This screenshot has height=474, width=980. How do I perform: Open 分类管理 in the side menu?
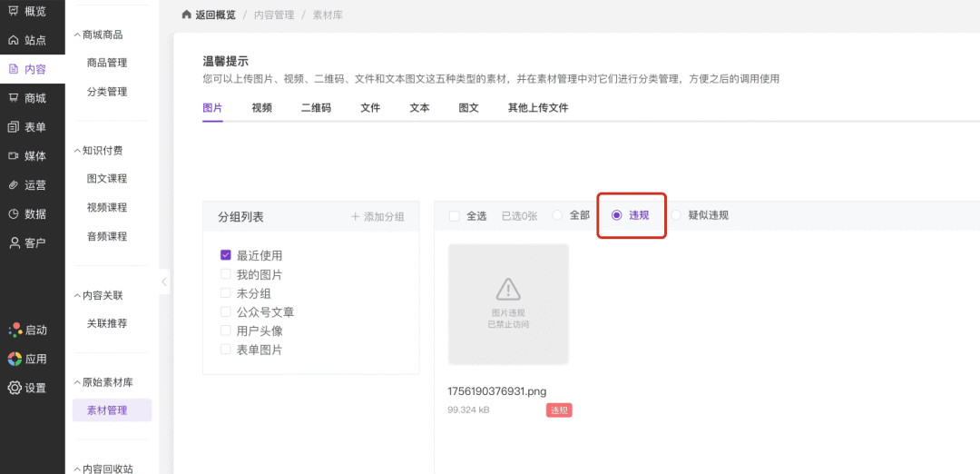107,92
